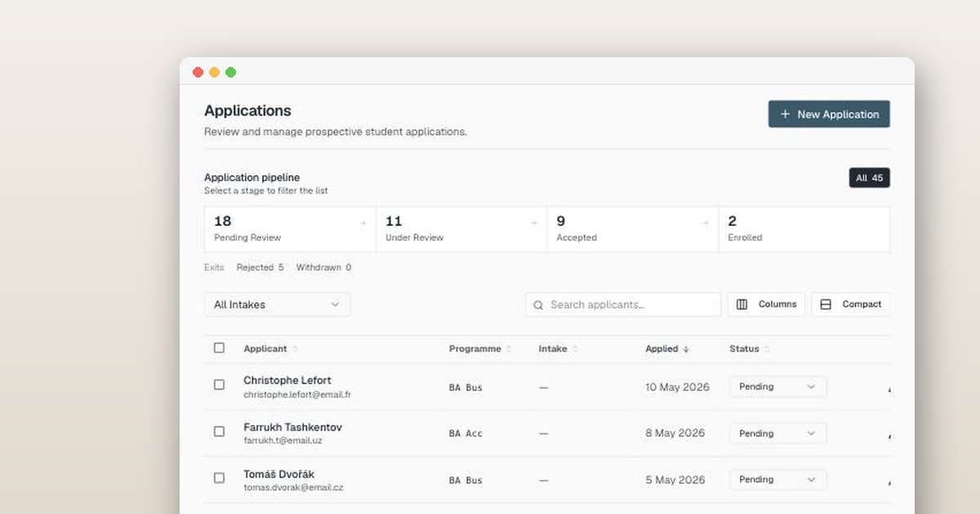The image size is (980, 514).
Task: Click the Columns grid icon
Action: click(742, 304)
